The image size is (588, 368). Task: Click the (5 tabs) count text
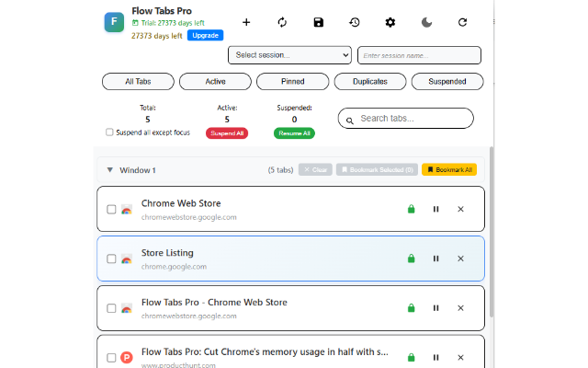[280, 170]
